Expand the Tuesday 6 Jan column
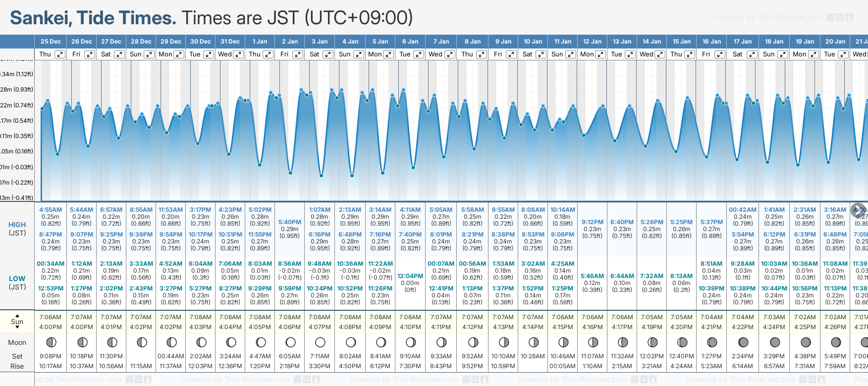 [419, 54]
